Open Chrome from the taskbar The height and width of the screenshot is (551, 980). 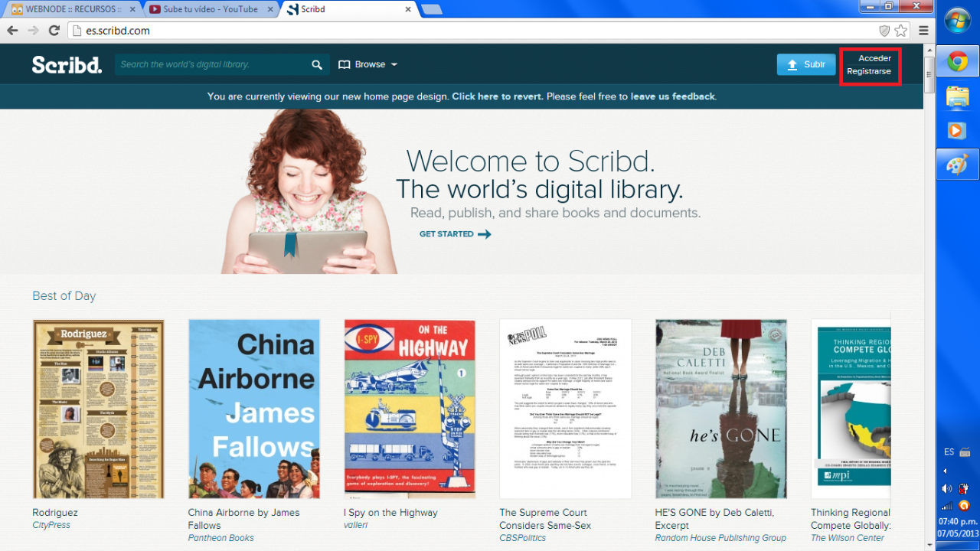(957, 62)
